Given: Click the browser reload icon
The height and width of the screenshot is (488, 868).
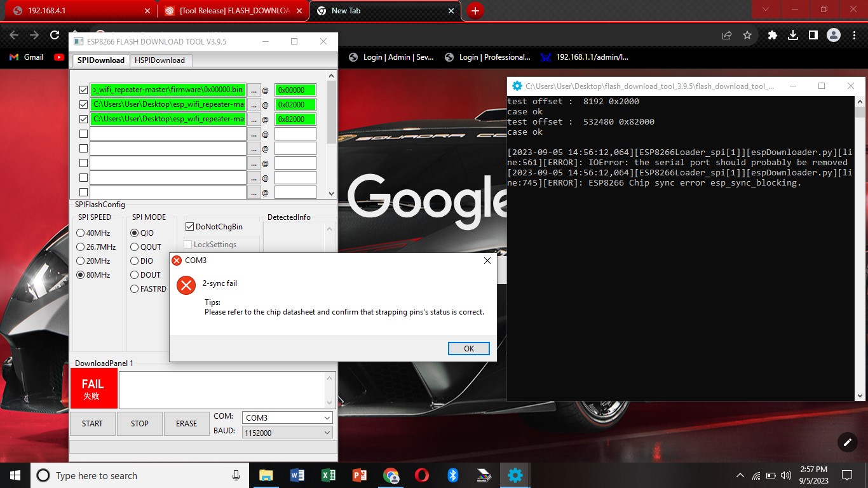Looking at the screenshot, I should 55,36.
